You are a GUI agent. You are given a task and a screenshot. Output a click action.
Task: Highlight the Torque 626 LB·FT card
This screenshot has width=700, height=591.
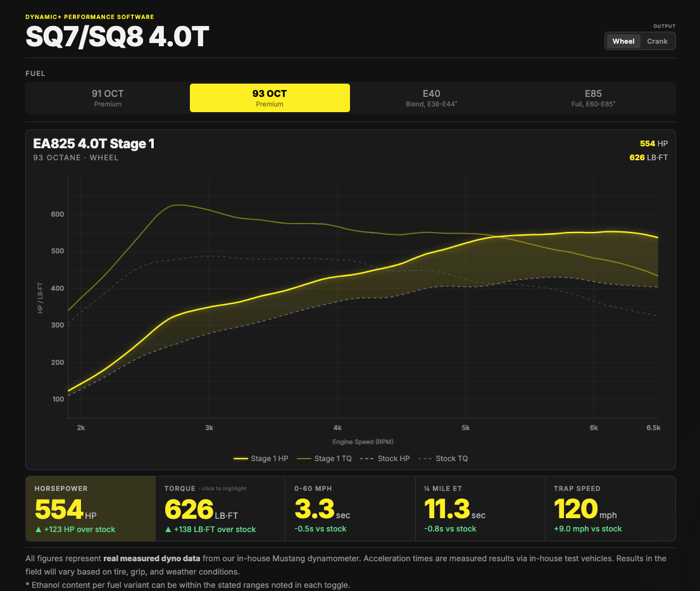click(x=220, y=509)
